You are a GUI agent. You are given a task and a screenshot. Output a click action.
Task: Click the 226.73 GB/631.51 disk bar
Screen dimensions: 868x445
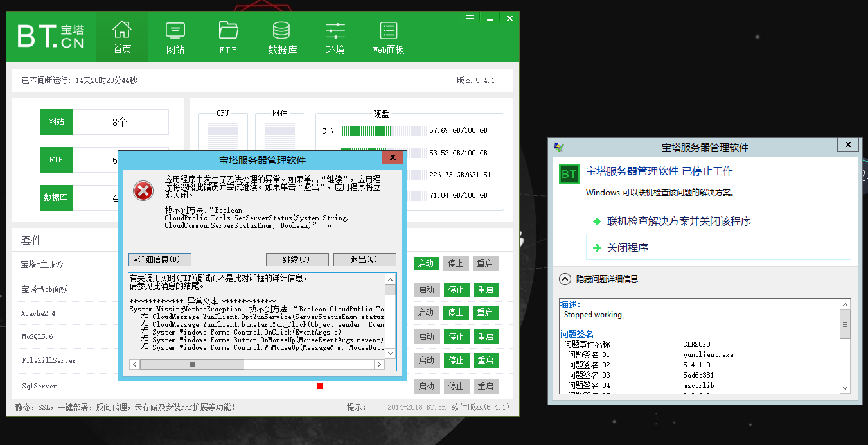point(418,175)
